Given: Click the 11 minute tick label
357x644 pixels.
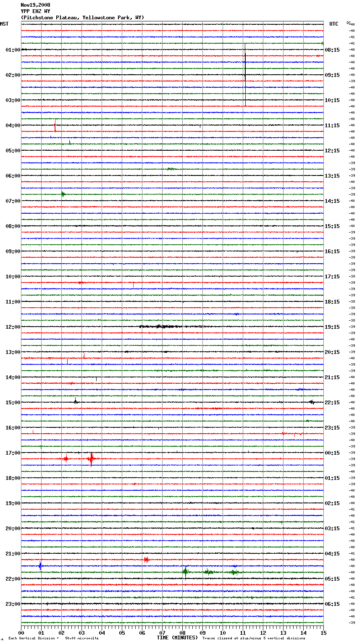Looking at the screenshot, I should point(243,633).
